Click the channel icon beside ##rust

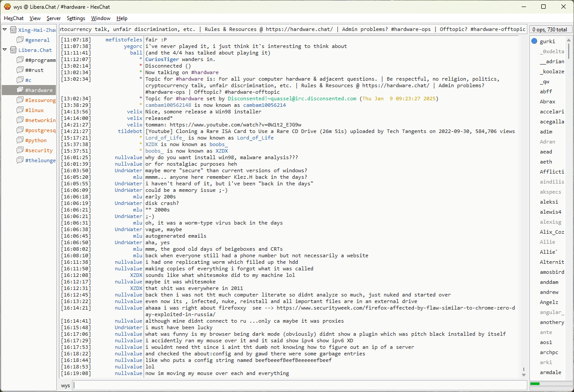click(x=20, y=70)
